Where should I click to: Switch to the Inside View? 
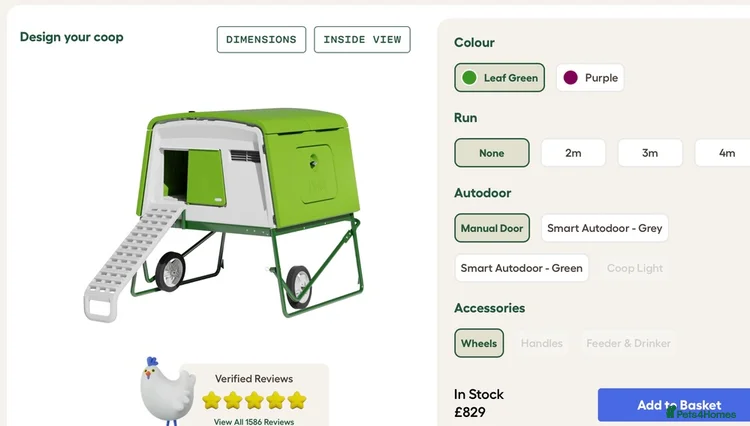pyautogui.click(x=362, y=40)
